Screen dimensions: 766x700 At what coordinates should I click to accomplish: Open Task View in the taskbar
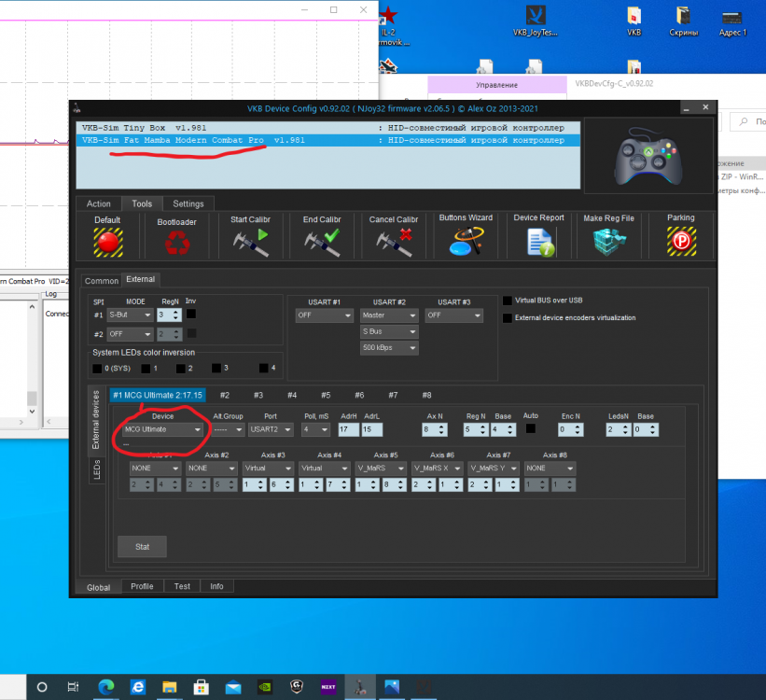click(73, 687)
